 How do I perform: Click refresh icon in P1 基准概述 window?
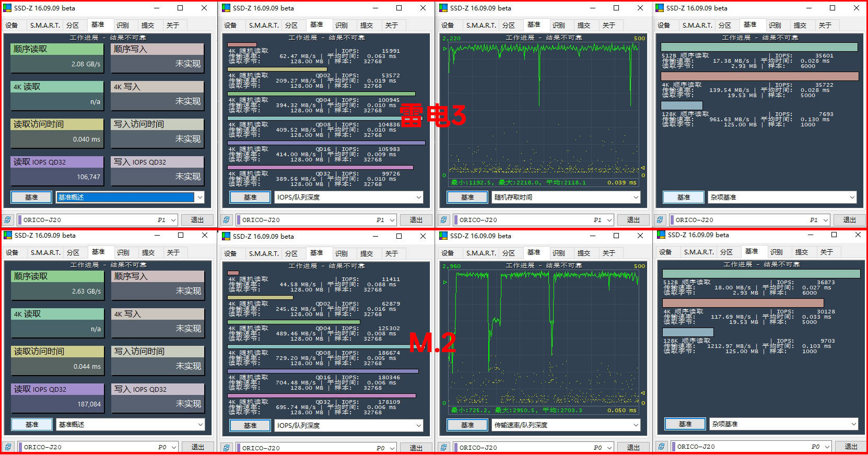click(x=8, y=220)
